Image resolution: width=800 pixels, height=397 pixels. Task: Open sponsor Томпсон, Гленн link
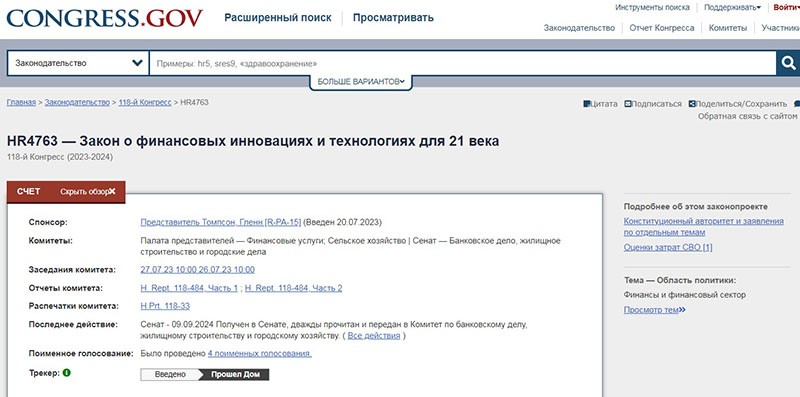pyautogui.click(x=220, y=222)
